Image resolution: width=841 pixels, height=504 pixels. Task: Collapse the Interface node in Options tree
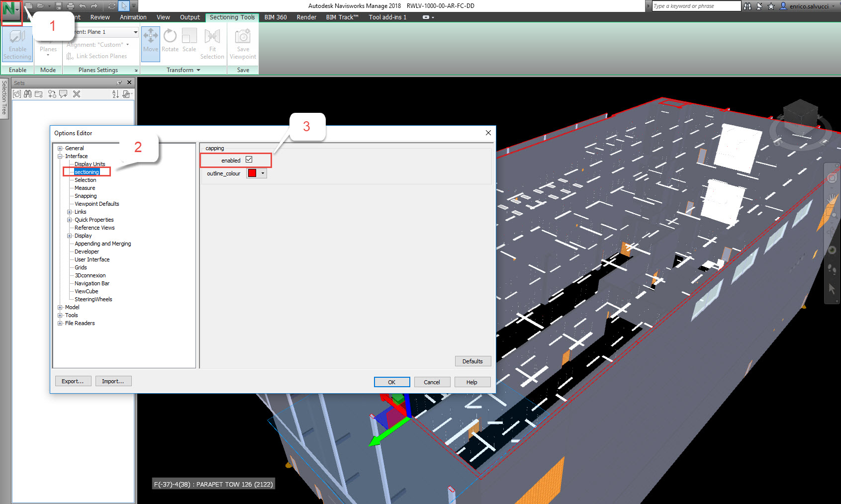(60, 156)
